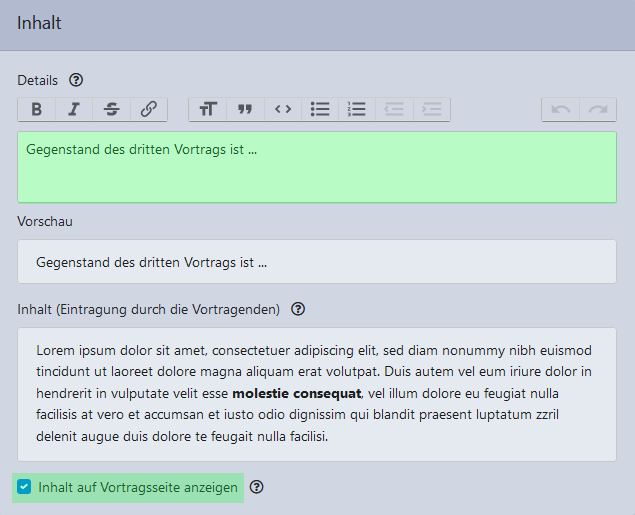This screenshot has width=635, height=515.
Task: Open help beside Inhalt auf Vortragsseite anzeigen
Action: tap(257, 487)
